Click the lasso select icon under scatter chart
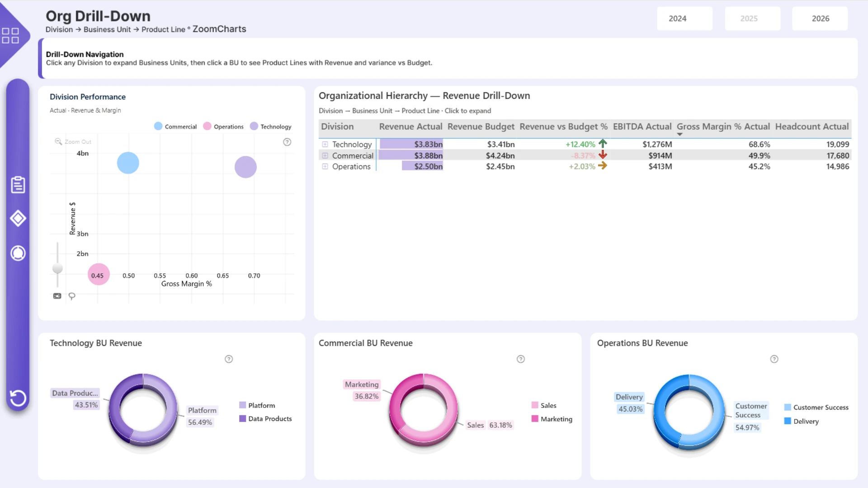868x488 pixels. point(72,296)
